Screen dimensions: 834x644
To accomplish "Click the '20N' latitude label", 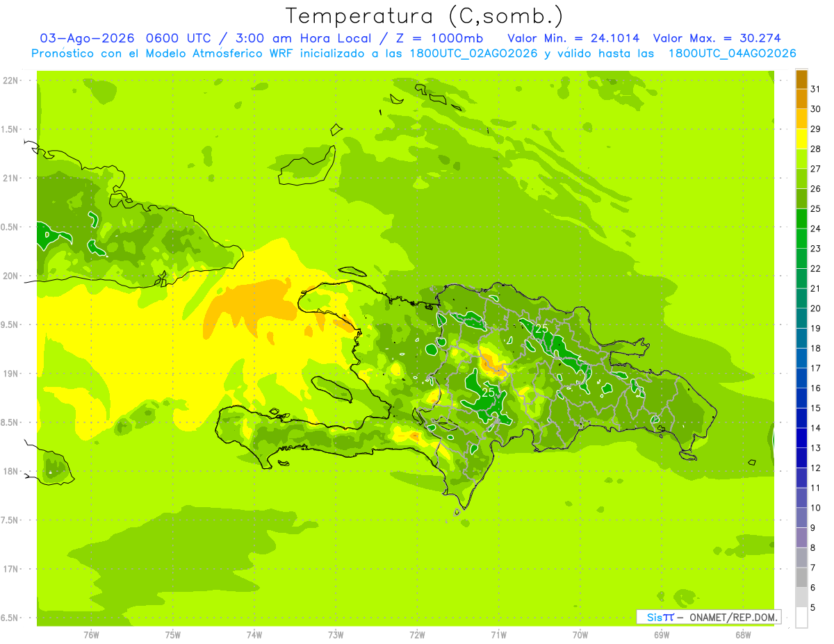I will tap(12, 276).
